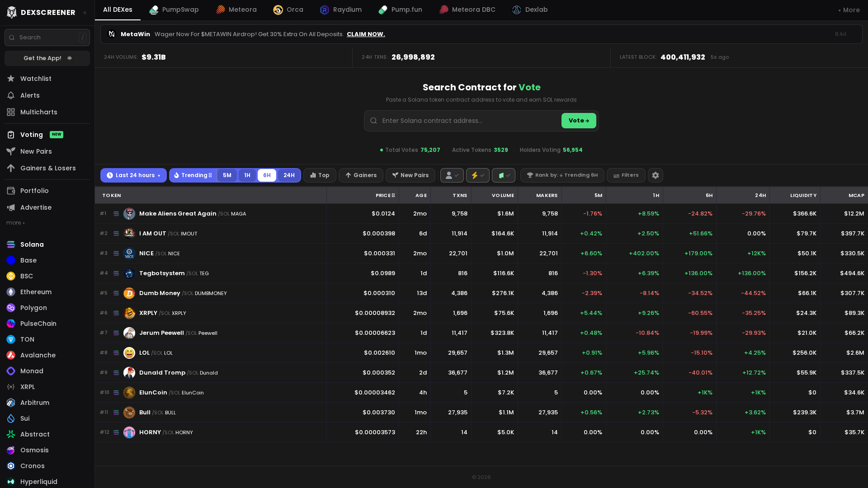Click the green Vote button
This screenshot has height=488, width=868.
click(x=579, y=121)
